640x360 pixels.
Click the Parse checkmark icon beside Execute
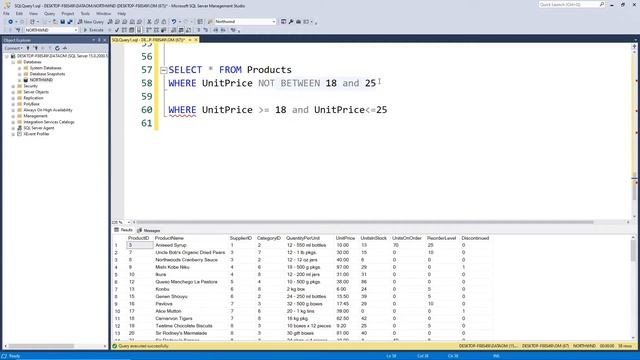pos(117,30)
